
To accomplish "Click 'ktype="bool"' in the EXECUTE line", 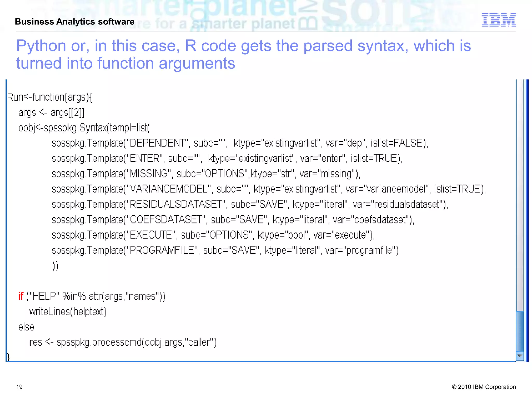I will pyautogui.click(x=283, y=235).
